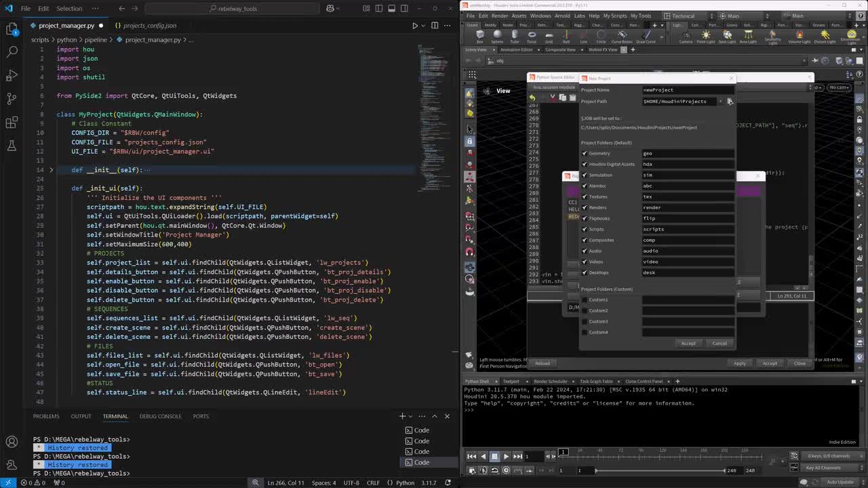Viewport: 868px width, 488px height.
Task: Create a Tube from Houdini shelf
Action: tap(515, 36)
